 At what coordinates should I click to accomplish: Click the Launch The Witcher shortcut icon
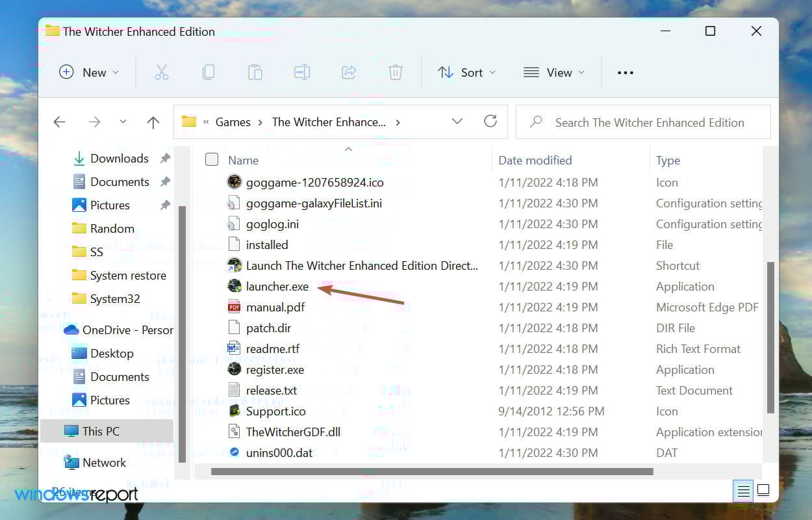(234, 265)
